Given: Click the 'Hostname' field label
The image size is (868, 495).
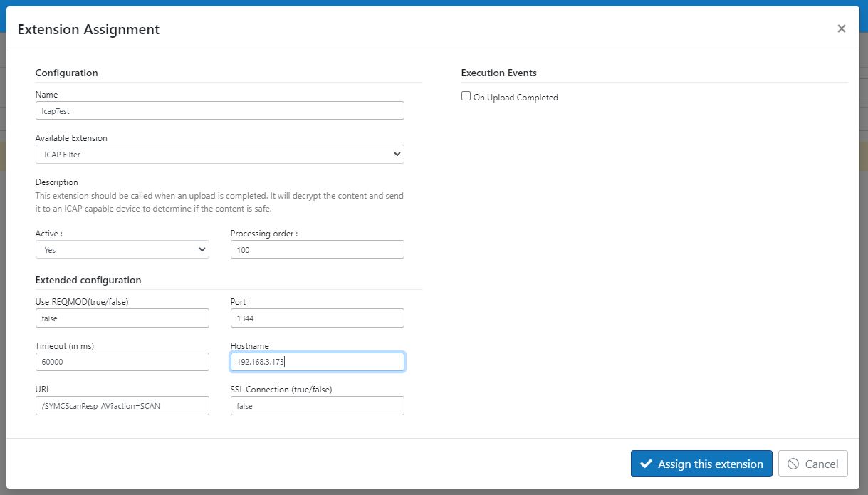Looking at the screenshot, I should [249, 345].
